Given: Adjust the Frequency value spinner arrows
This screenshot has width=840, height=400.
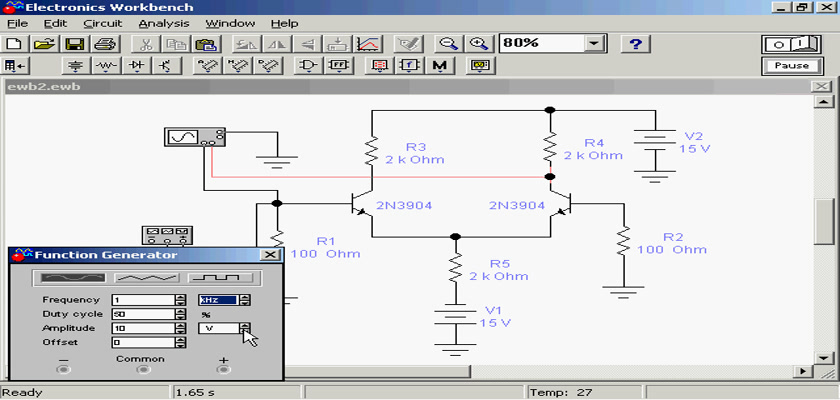Looking at the screenshot, I should coord(181,300).
